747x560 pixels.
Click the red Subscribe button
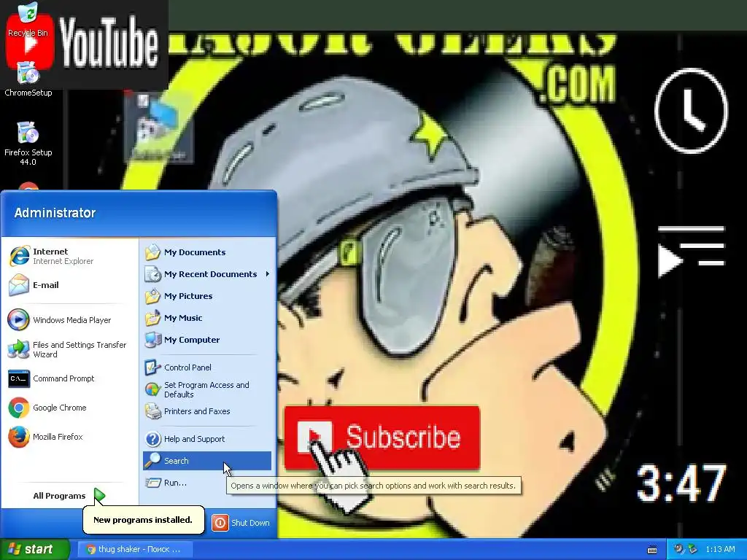tap(382, 437)
